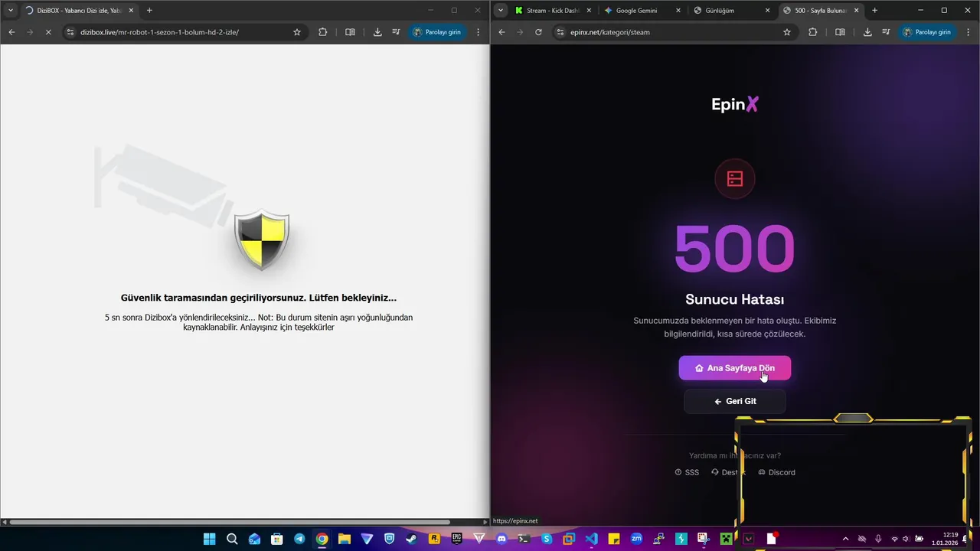Open extensions menu in EpinX window

(812, 32)
